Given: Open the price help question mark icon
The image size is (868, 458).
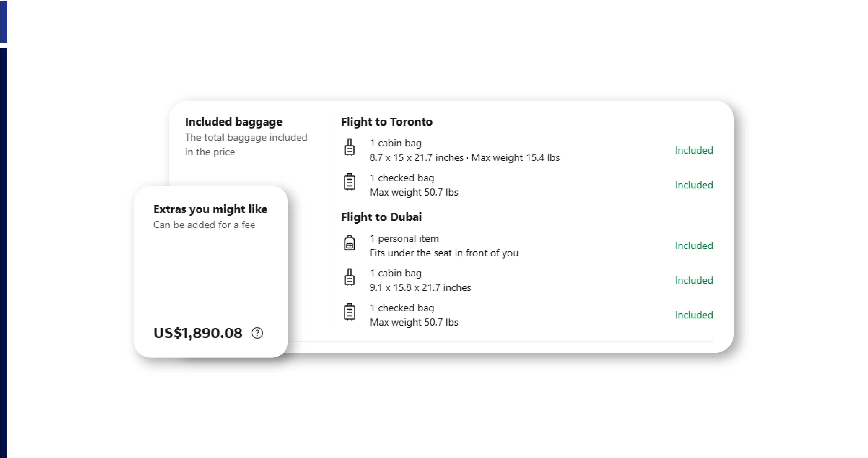Looking at the screenshot, I should (x=257, y=333).
